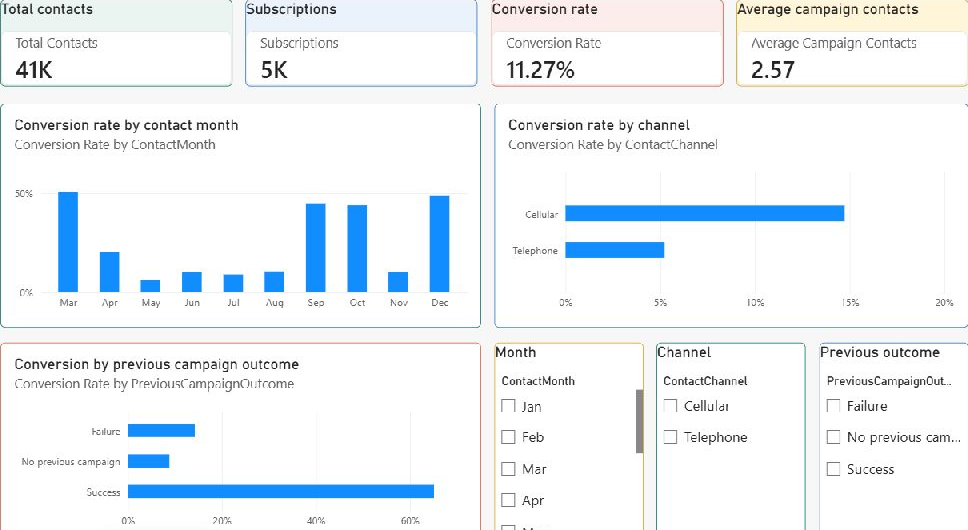Enable the Failure previous outcome checkbox
Viewport: 968px width, 530px height.
click(x=833, y=406)
